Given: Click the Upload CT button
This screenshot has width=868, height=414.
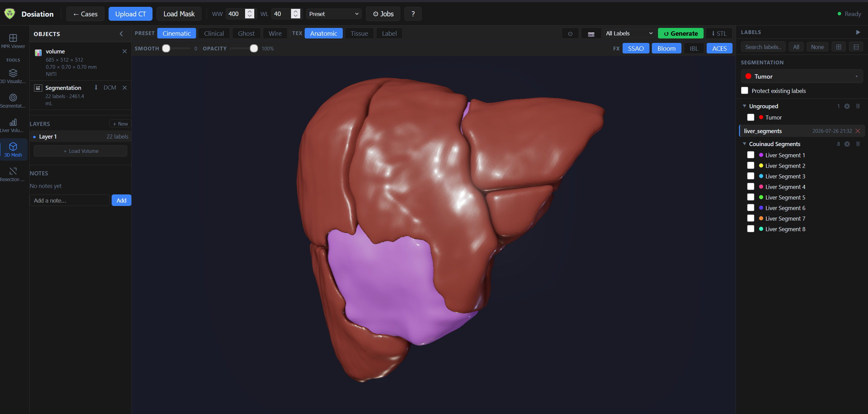Looking at the screenshot, I should pos(130,14).
